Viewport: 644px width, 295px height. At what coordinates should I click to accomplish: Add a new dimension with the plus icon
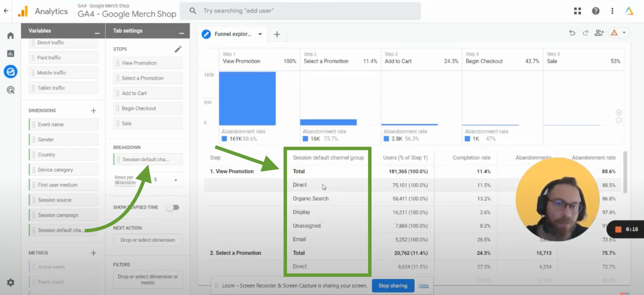(x=93, y=111)
